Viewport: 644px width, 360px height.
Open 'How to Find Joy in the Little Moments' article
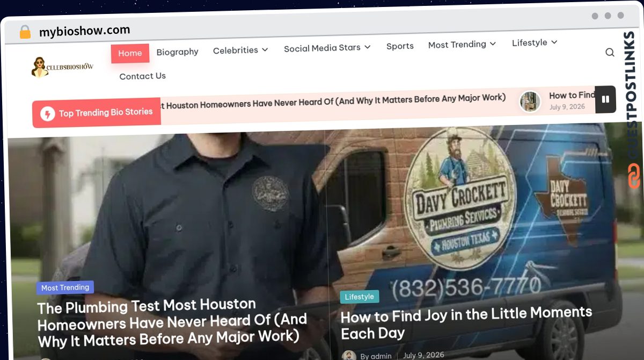tap(466, 323)
